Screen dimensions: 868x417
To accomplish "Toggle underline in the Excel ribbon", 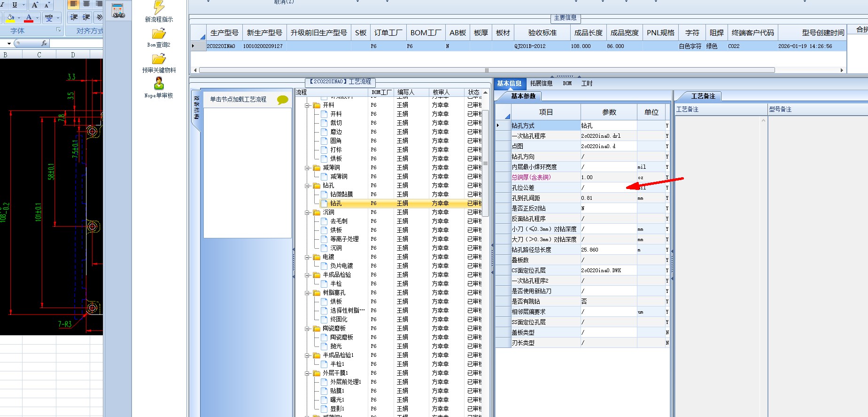I will tap(15, 4).
